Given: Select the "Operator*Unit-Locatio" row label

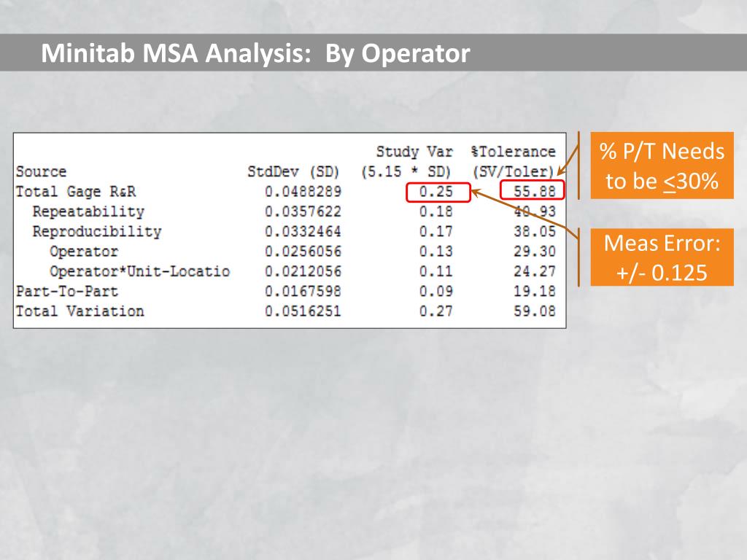Looking at the screenshot, I should (x=139, y=271).
